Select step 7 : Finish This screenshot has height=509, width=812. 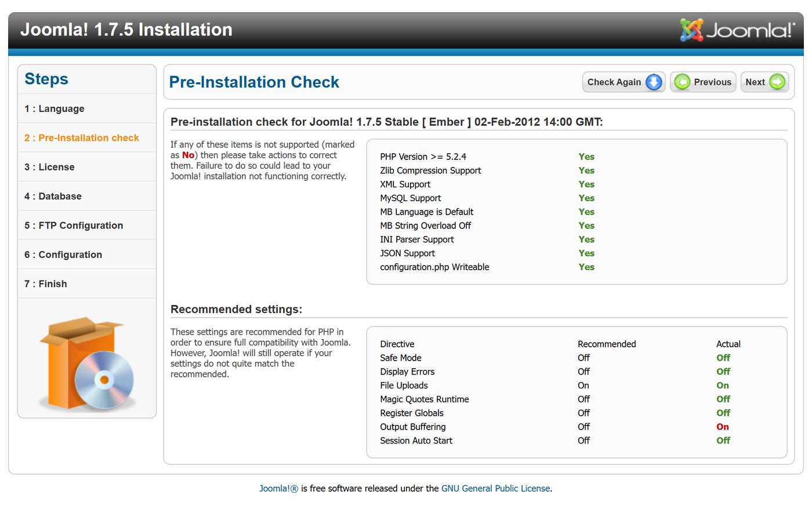(46, 284)
